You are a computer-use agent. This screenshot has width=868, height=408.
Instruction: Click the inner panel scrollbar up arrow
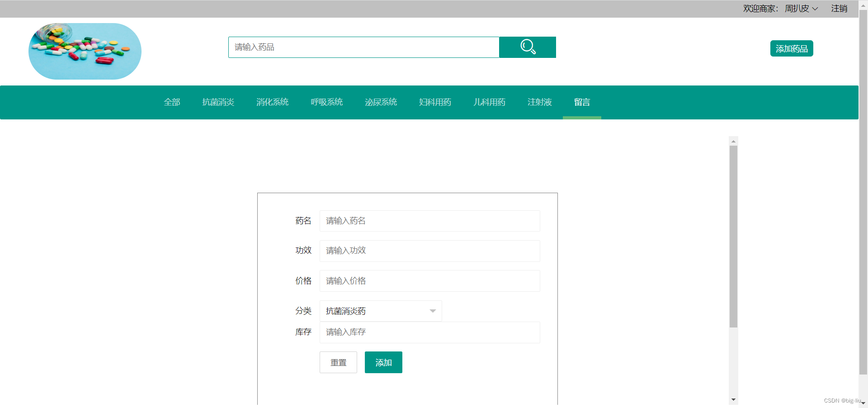733,141
